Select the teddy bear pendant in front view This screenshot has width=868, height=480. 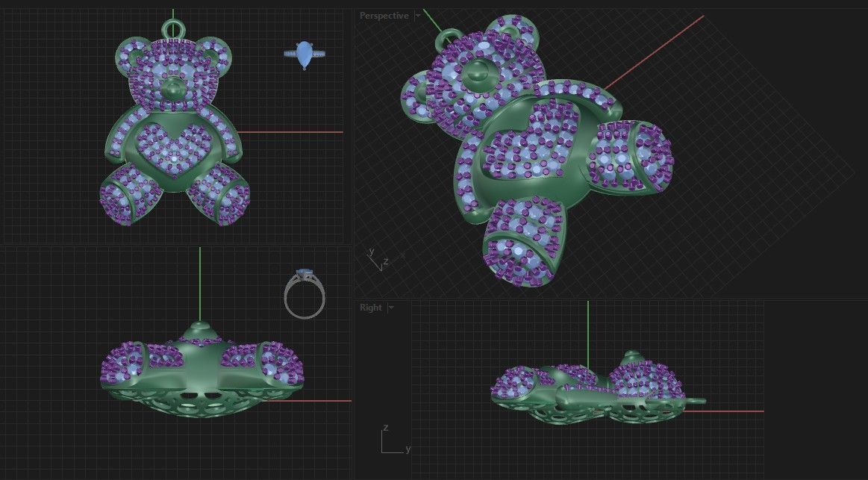click(x=175, y=123)
